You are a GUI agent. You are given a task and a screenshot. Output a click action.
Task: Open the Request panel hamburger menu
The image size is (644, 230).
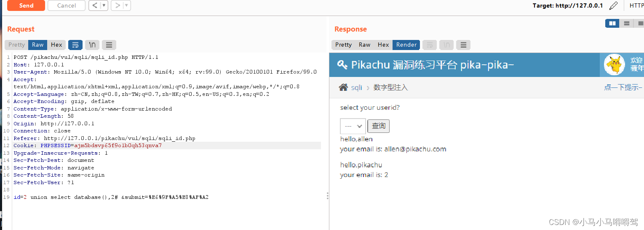click(109, 45)
